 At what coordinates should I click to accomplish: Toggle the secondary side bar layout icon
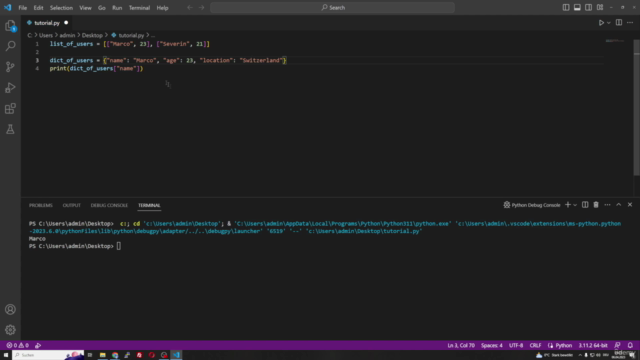point(589,7)
